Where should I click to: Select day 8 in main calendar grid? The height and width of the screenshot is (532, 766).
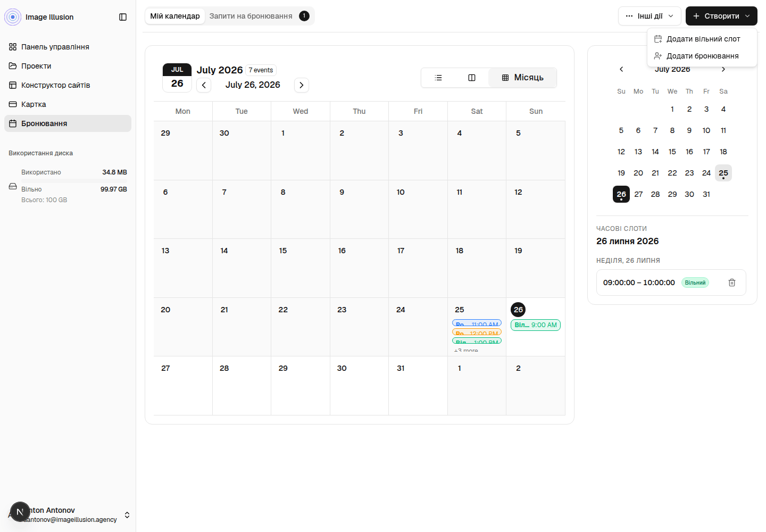pyautogui.click(x=283, y=192)
